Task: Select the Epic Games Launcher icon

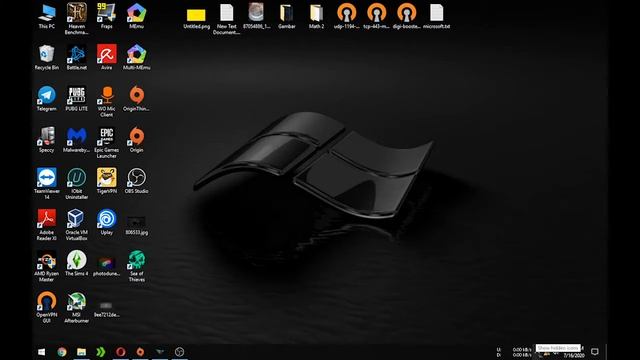Action: [107, 143]
